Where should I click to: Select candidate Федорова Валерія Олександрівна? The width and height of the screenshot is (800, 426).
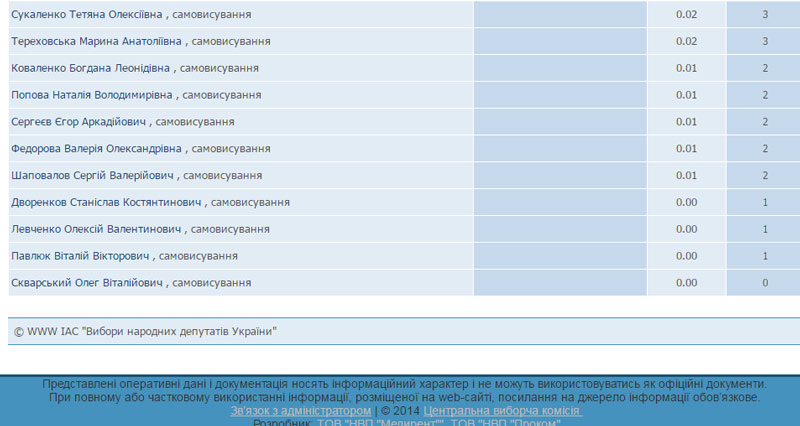(x=96, y=149)
